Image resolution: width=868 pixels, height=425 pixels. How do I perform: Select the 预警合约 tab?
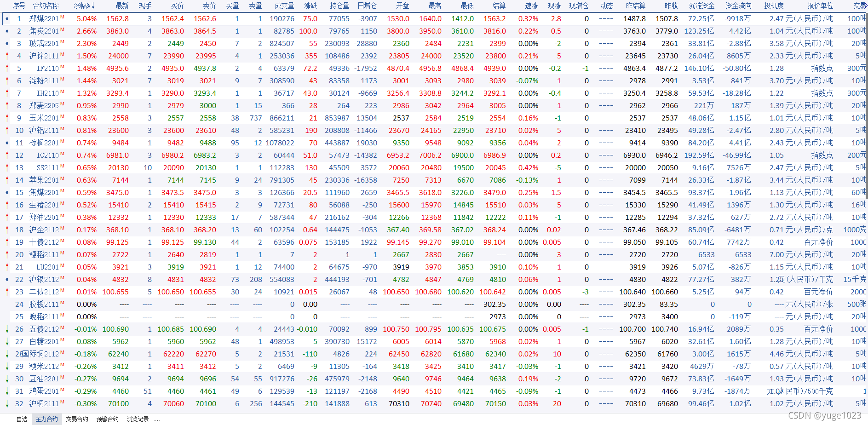[x=107, y=419]
